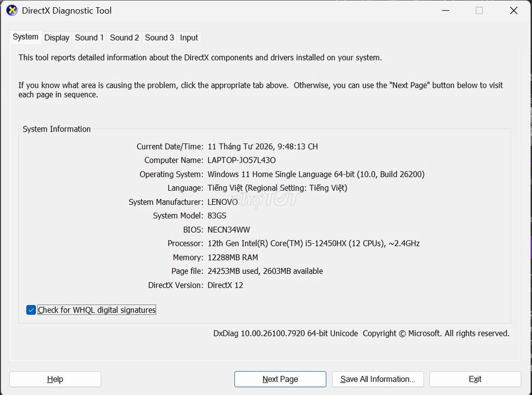Viewport: 532px width, 395px height.
Task: Click the Processor value i5-12450HX text
Action: pos(313,244)
